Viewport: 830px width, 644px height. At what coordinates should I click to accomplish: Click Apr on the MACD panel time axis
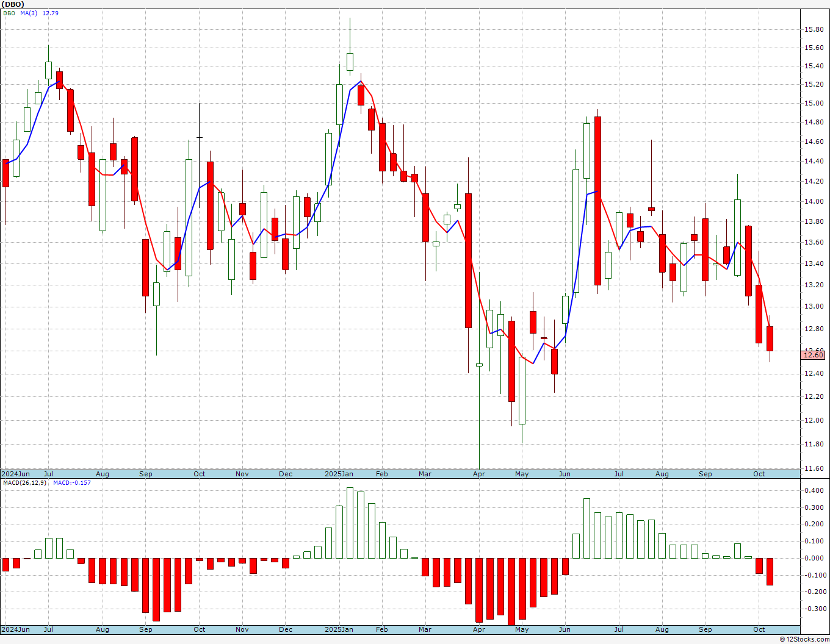tap(479, 629)
